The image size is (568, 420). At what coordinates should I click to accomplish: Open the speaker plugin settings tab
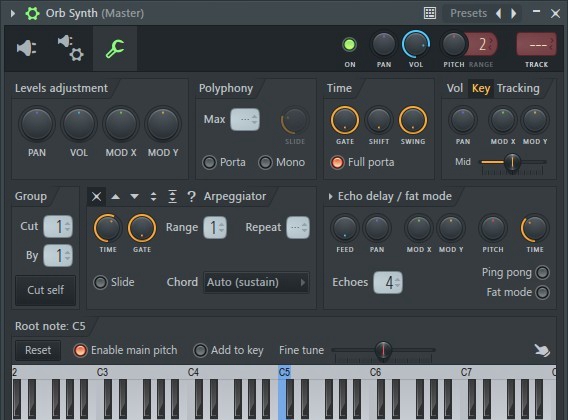point(26,48)
